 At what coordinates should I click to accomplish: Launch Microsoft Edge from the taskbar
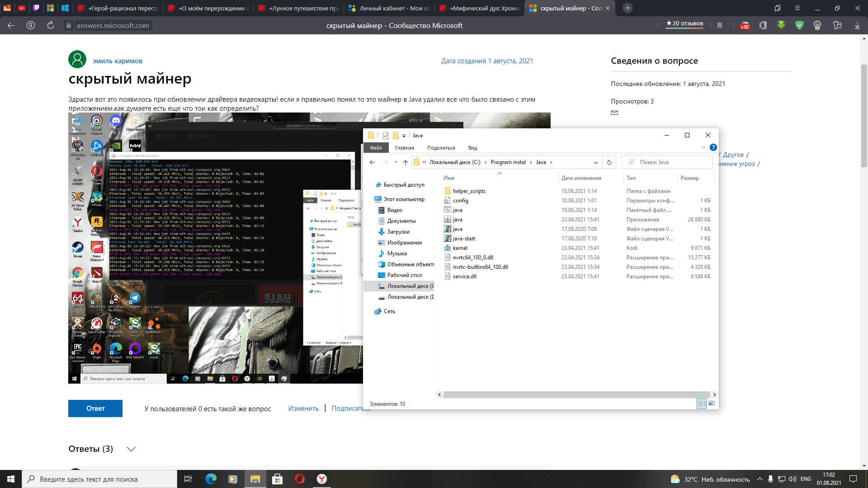(211, 479)
